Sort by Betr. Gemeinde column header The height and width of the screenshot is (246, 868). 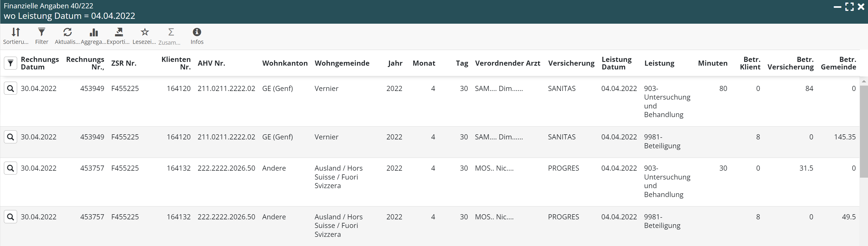coord(838,63)
